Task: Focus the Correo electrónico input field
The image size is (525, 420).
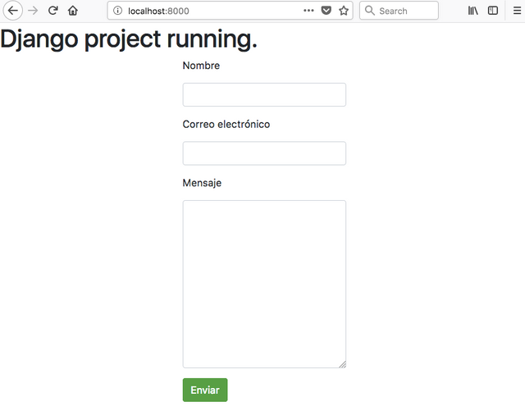Action: pyautogui.click(x=264, y=153)
